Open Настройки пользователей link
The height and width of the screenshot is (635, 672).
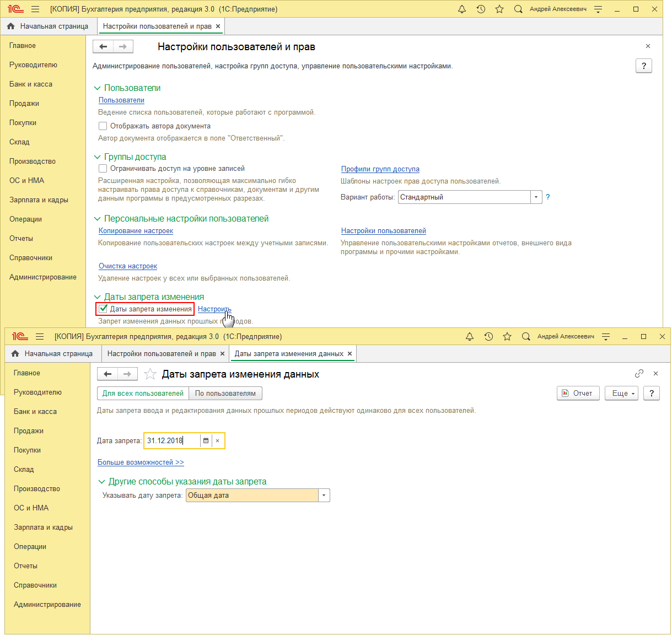[x=384, y=231]
